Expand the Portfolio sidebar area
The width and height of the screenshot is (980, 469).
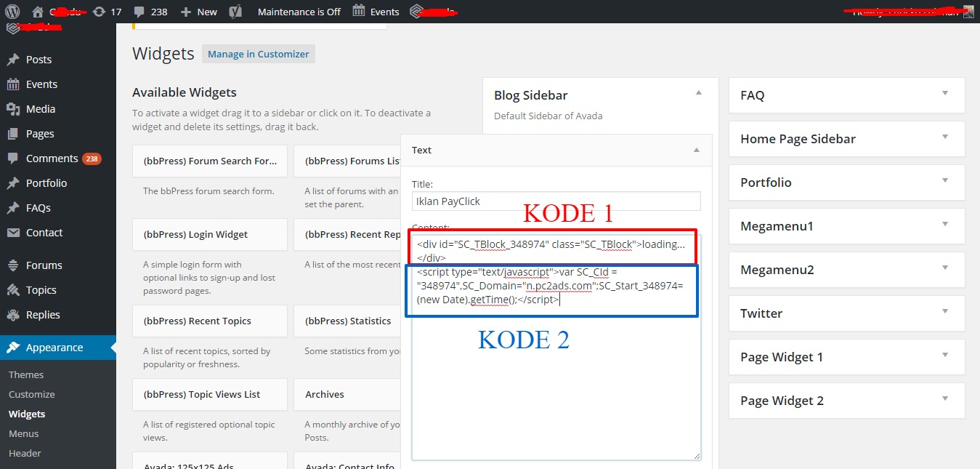pyautogui.click(x=945, y=180)
